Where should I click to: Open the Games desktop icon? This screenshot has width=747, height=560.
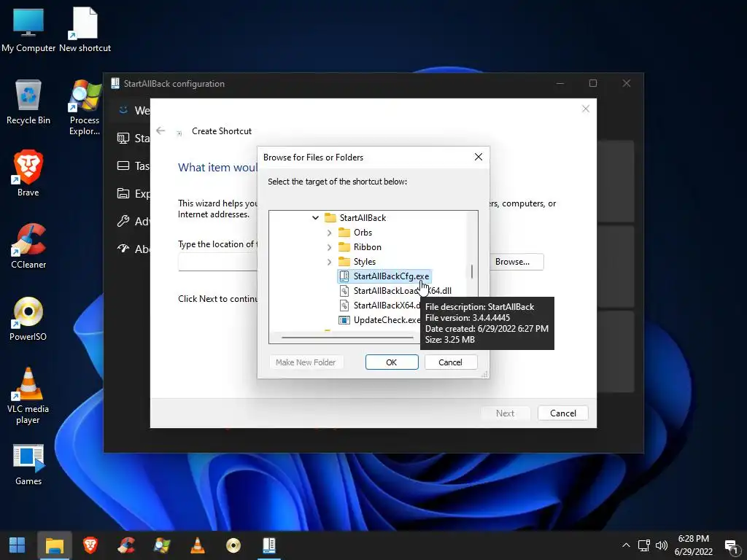28,464
